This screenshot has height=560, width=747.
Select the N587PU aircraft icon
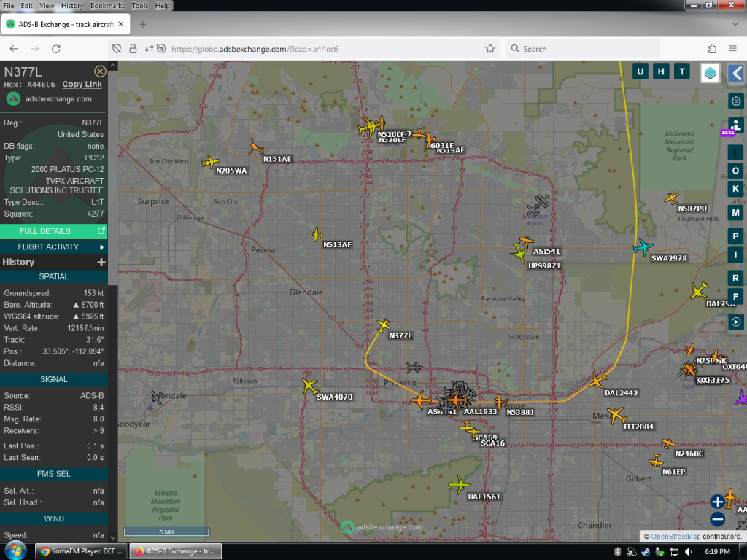[671, 198]
